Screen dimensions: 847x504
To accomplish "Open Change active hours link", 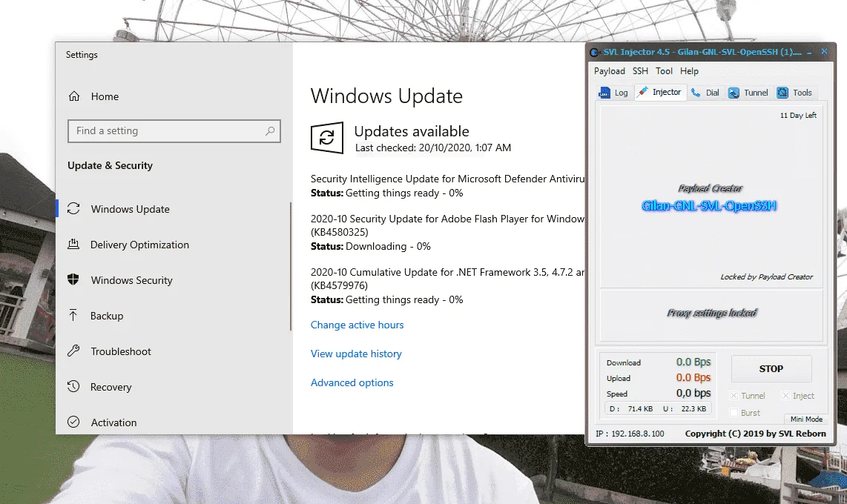I will tap(357, 325).
